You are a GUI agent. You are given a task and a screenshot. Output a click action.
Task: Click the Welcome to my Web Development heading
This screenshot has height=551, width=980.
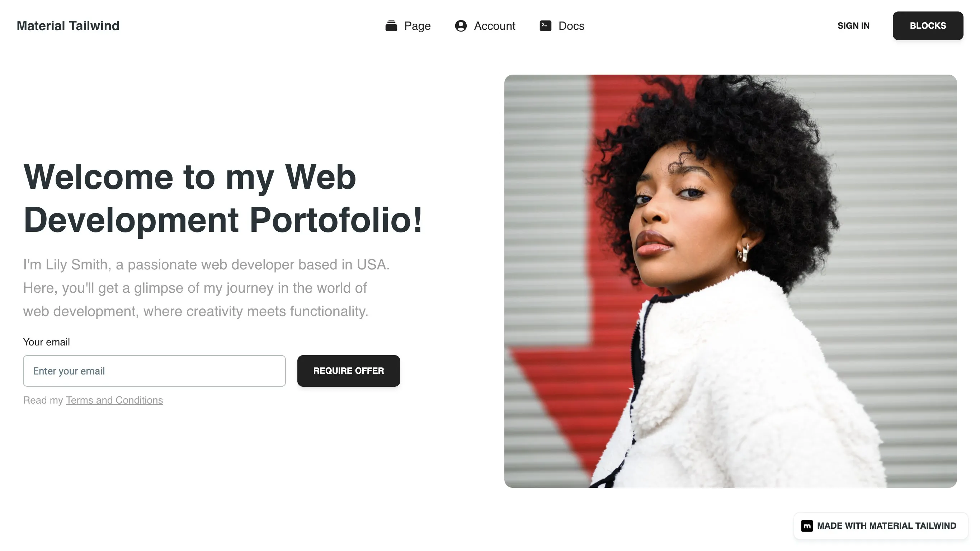point(223,198)
